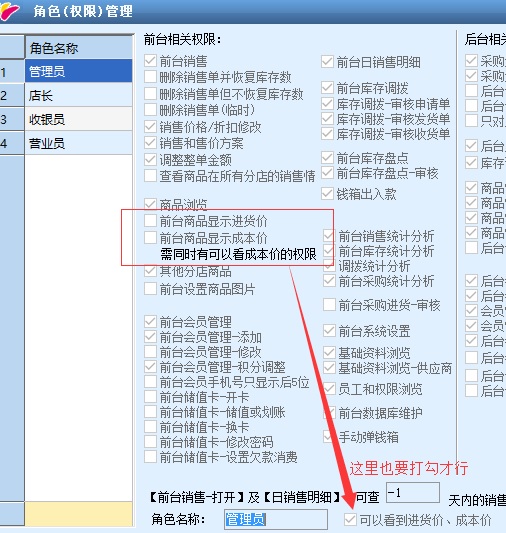Image resolution: width=506 pixels, height=533 pixels.
Task: Check 前台商品显示进货价 option
Action: click(150, 220)
